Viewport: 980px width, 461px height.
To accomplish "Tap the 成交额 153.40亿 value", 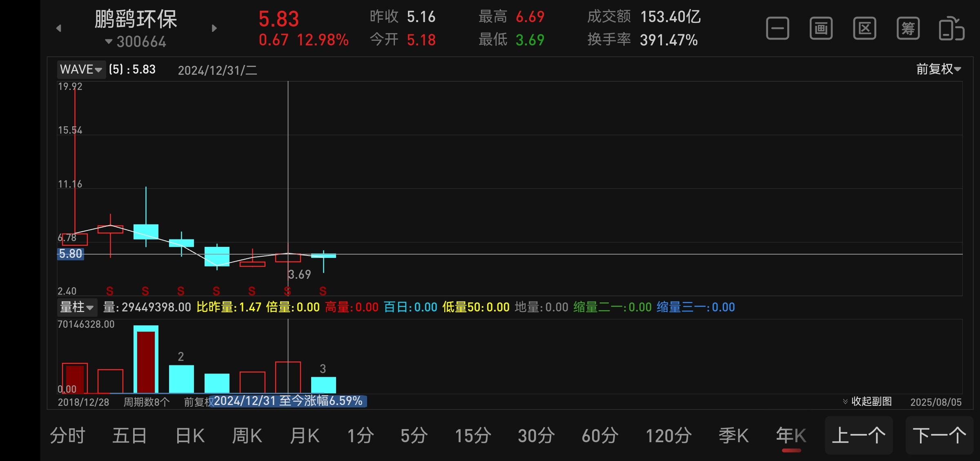I will [670, 17].
